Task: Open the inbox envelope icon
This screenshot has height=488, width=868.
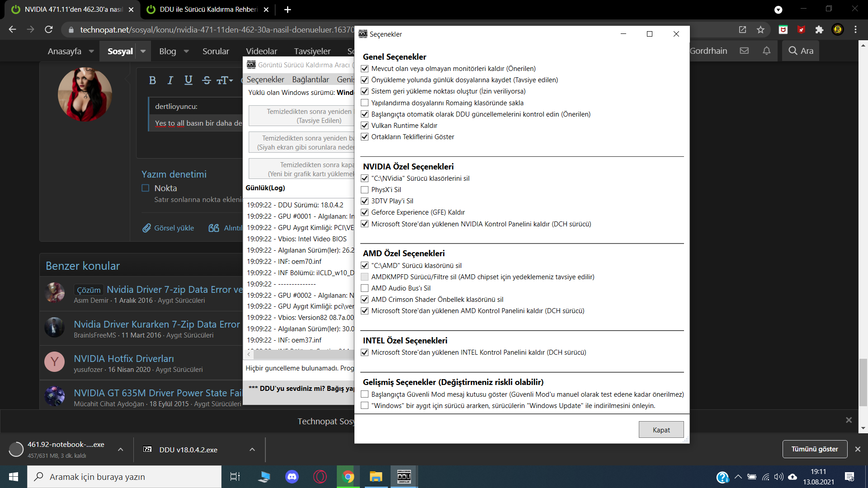Action: pyautogui.click(x=744, y=51)
